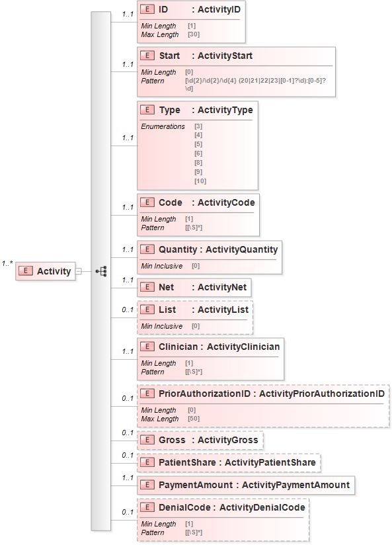This screenshot has height=545, width=392.
Task: Click the E icon beside Code
Action: pos(147,202)
